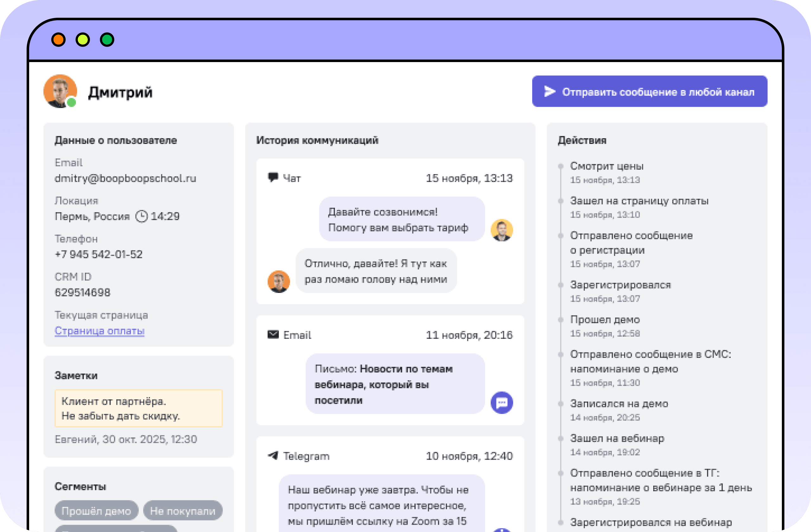
Task: Click the Telegram message Наш вебинар уже завтра
Action: [x=382, y=503]
